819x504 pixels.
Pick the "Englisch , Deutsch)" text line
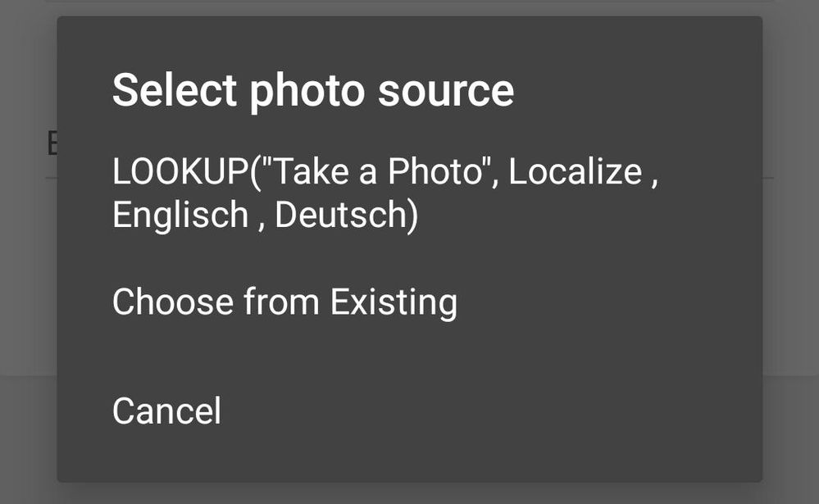(x=266, y=214)
